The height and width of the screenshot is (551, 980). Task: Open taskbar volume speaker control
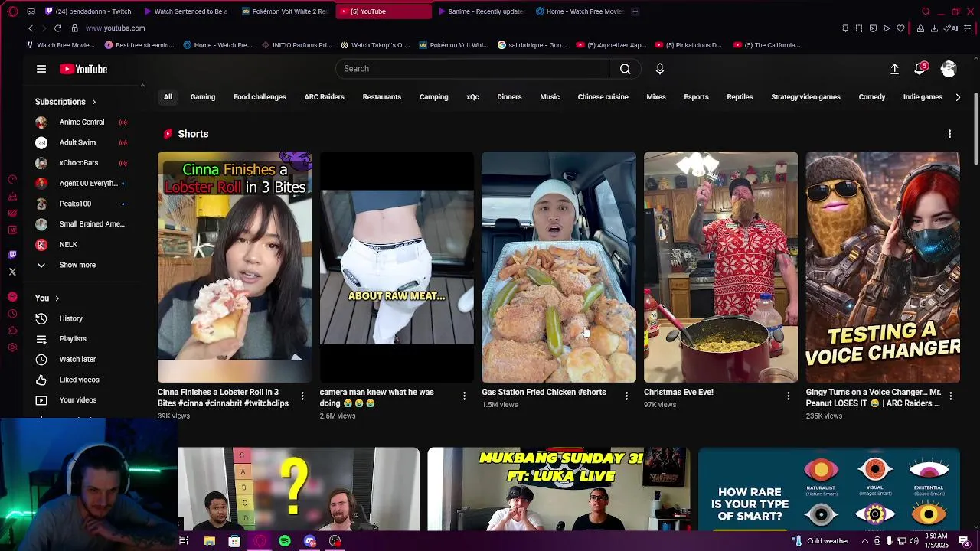(x=914, y=541)
